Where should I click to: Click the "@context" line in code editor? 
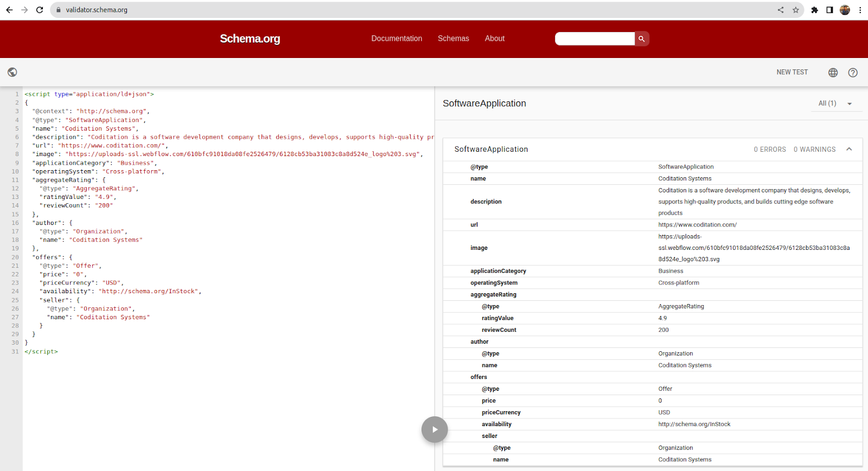coord(91,112)
